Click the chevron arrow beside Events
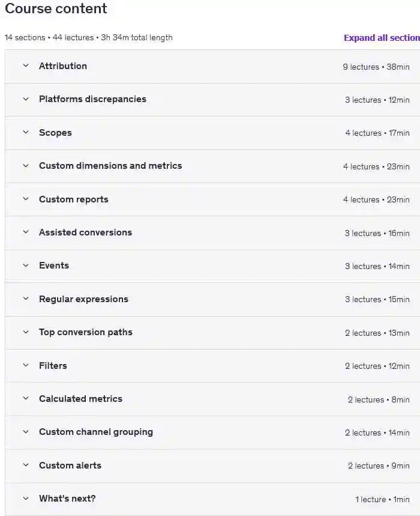This screenshot has height=516, width=420. [x=26, y=266]
